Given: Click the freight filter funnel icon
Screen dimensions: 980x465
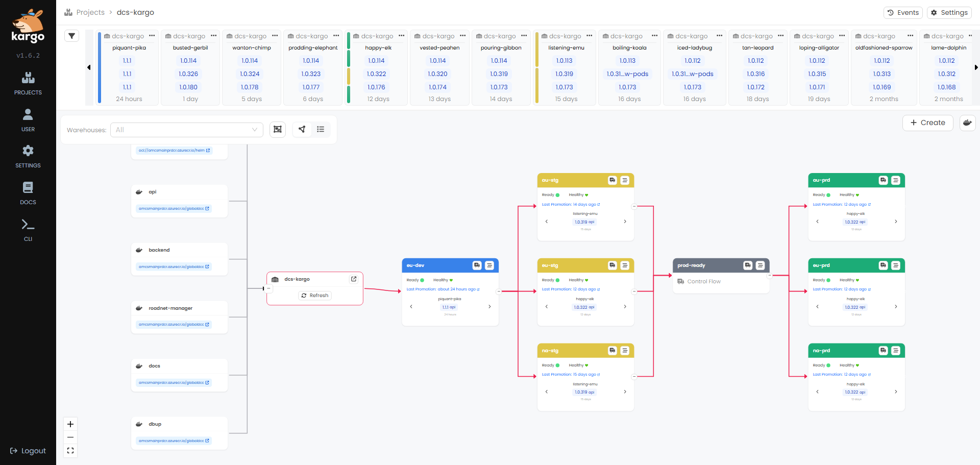Looking at the screenshot, I should click(72, 36).
